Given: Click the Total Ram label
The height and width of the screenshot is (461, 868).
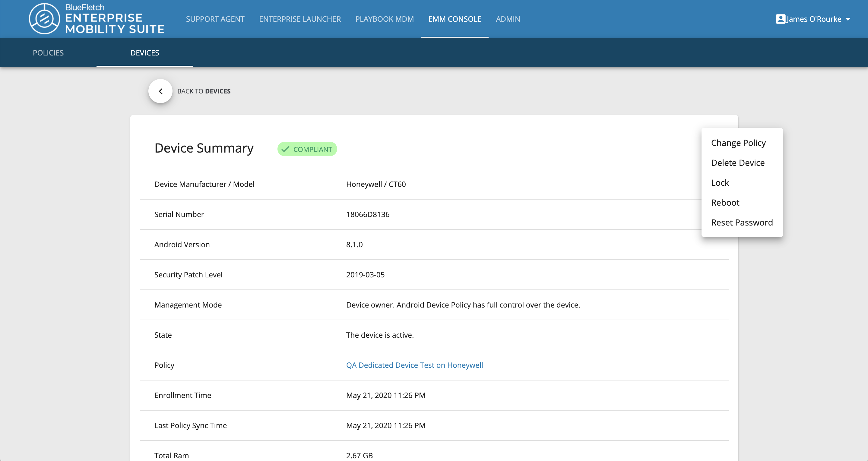Looking at the screenshot, I should pyautogui.click(x=172, y=456).
